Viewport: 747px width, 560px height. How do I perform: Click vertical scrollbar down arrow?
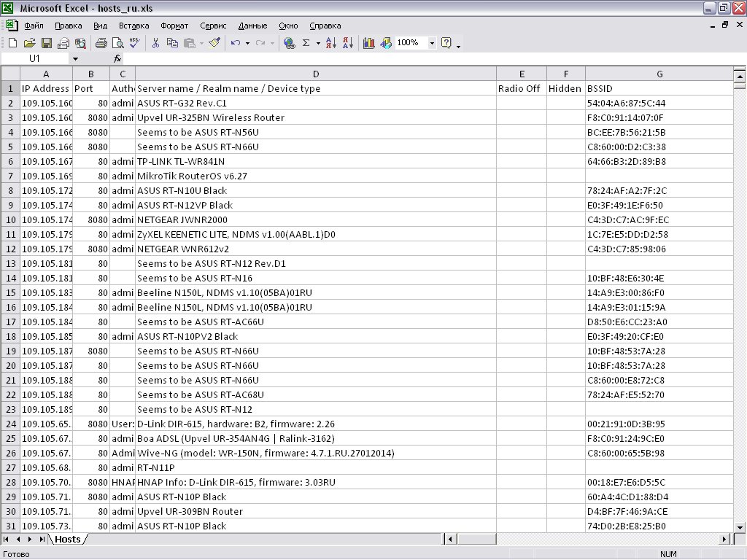pos(740,526)
